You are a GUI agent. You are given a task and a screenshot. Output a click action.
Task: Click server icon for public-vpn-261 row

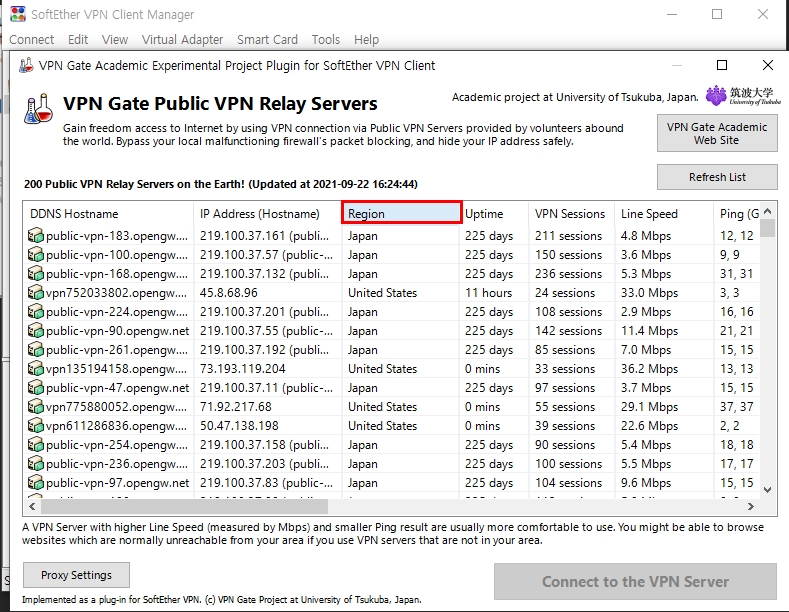pos(36,350)
